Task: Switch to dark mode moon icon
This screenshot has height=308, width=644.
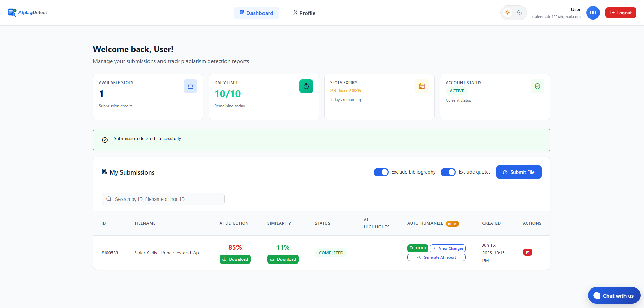Action: click(x=520, y=13)
